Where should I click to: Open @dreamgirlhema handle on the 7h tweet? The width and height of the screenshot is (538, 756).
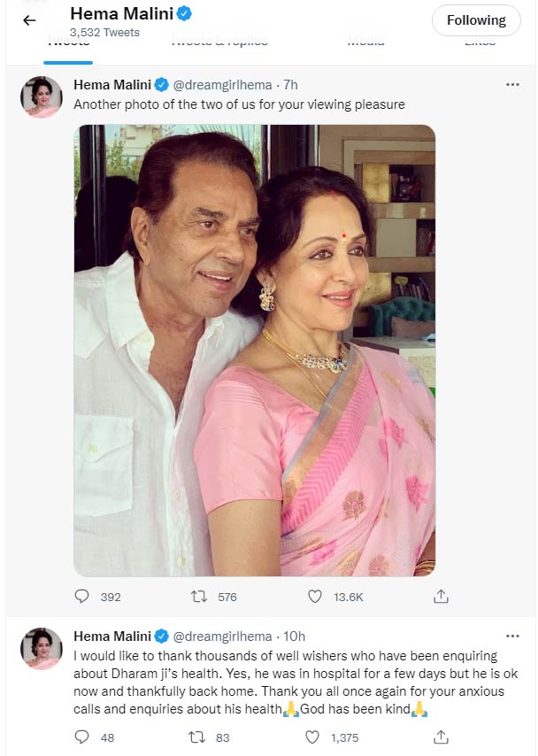(x=222, y=85)
